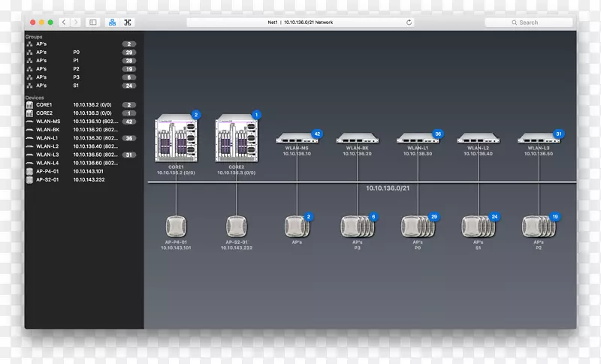Viewport: 601px width, 364px height.
Task: Select the AP-P4-01 access point on the map
Action: (177, 225)
